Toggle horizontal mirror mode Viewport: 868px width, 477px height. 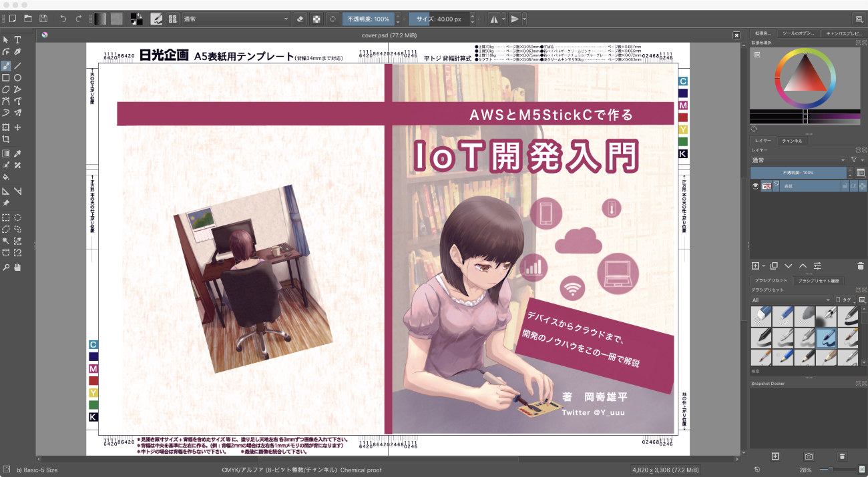coord(494,19)
